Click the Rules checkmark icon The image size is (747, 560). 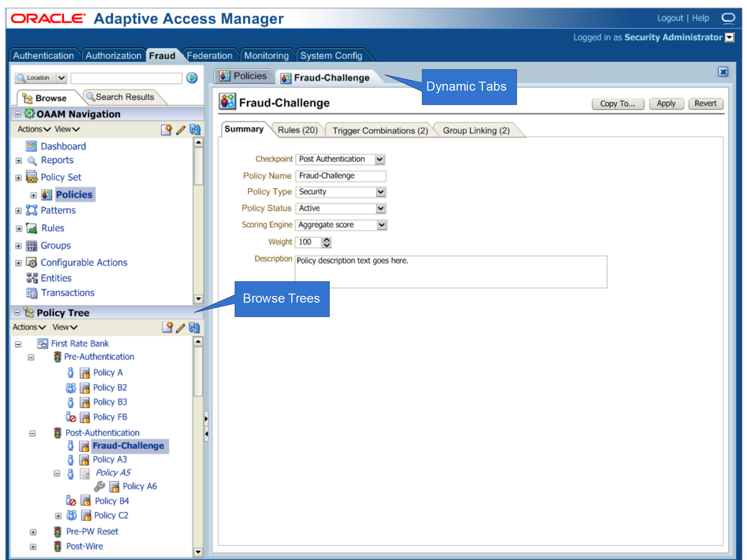tap(32, 228)
